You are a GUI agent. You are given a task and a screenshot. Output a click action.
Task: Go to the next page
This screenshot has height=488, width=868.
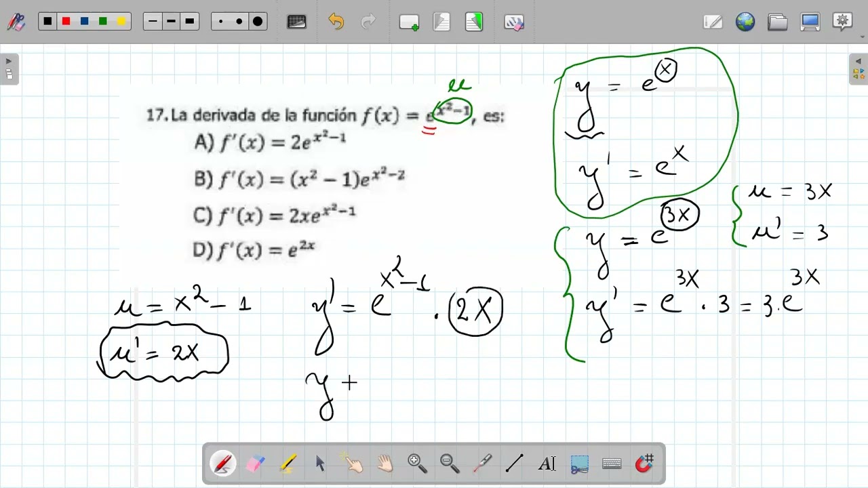[x=474, y=22]
